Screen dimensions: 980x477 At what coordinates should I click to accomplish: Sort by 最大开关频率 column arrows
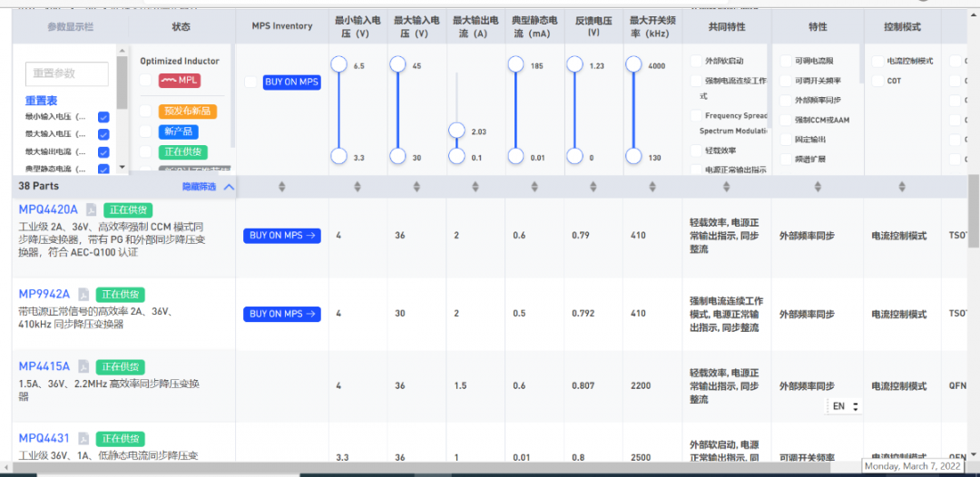[652, 186]
